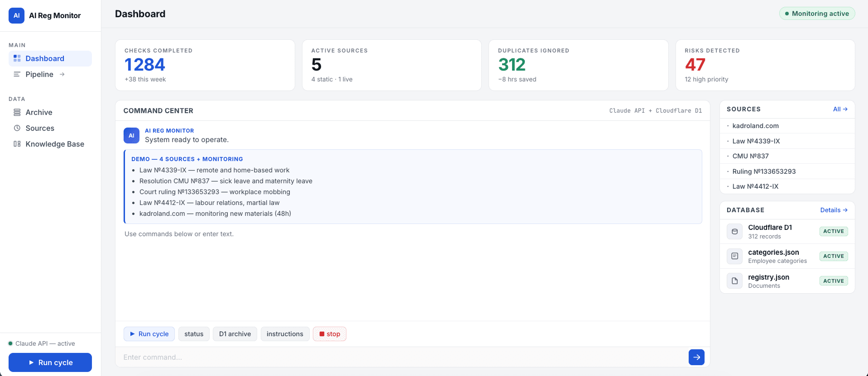Select kadroland.com in Sources list

click(x=787, y=126)
